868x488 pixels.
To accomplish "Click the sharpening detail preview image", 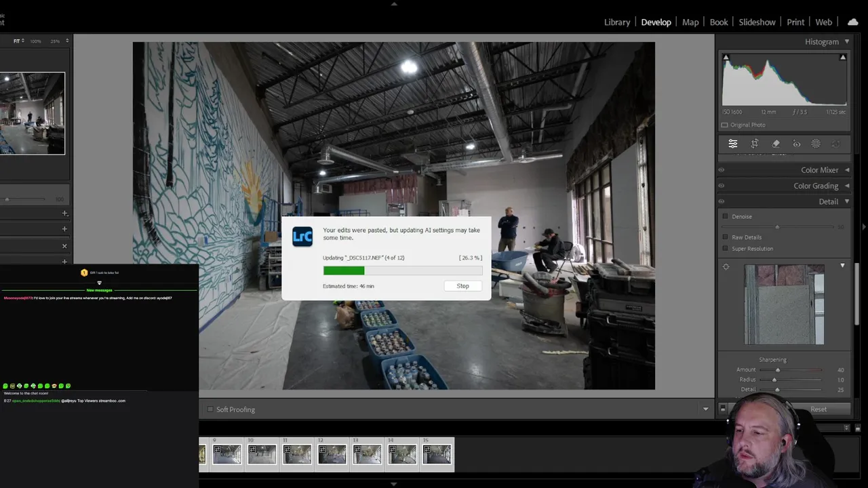I will 785,304.
